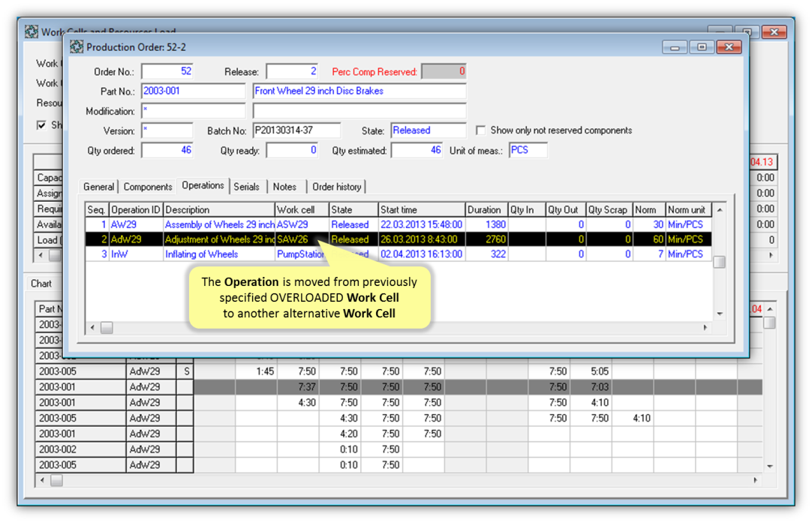Click the State field showing Released
This screenshot has height=523, width=812.
(x=429, y=131)
